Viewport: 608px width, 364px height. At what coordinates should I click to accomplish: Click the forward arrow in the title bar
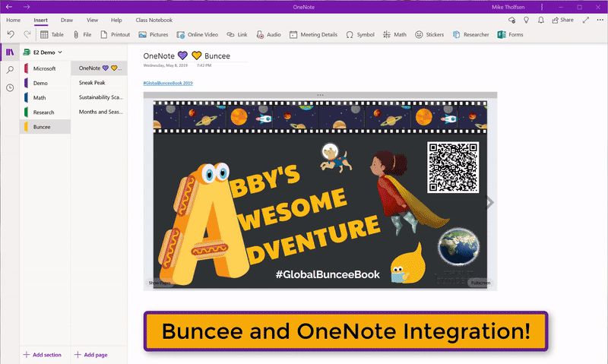tap(27, 7)
